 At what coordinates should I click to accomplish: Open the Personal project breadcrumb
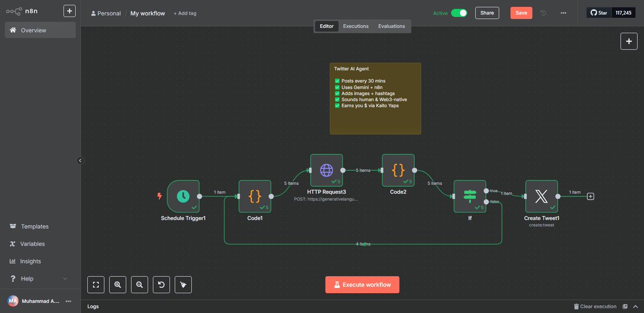(x=106, y=13)
